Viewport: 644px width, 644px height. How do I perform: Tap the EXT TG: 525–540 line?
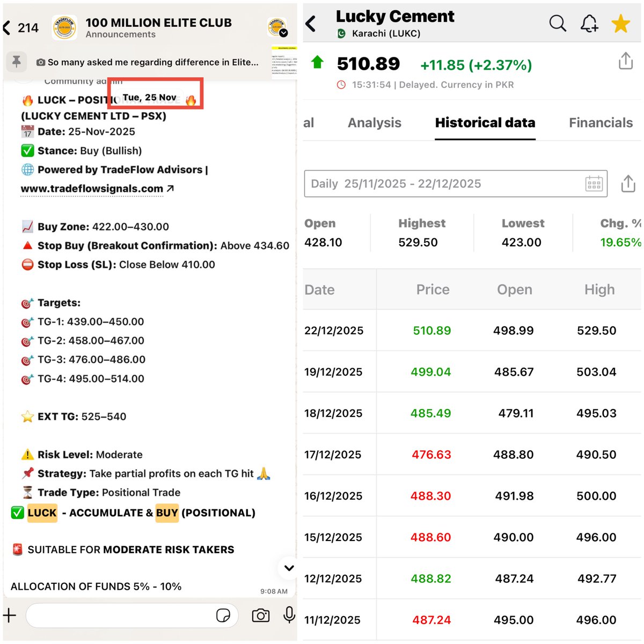74,416
